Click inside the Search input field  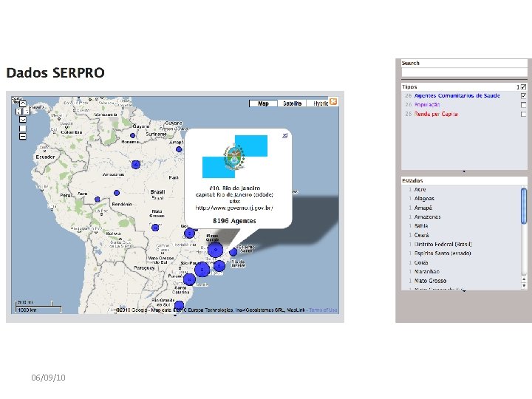pyautogui.click(x=464, y=72)
